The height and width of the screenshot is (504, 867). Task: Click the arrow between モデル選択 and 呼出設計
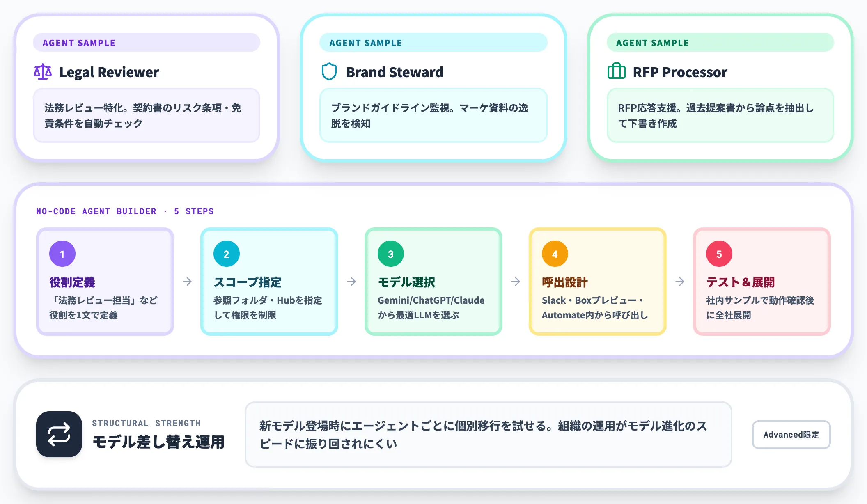point(516,282)
